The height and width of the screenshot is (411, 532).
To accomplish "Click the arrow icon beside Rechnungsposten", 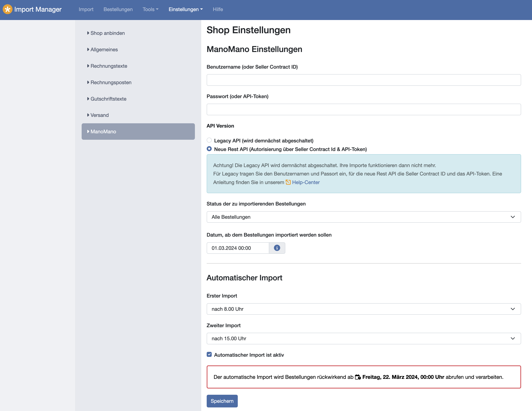I will pos(88,82).
